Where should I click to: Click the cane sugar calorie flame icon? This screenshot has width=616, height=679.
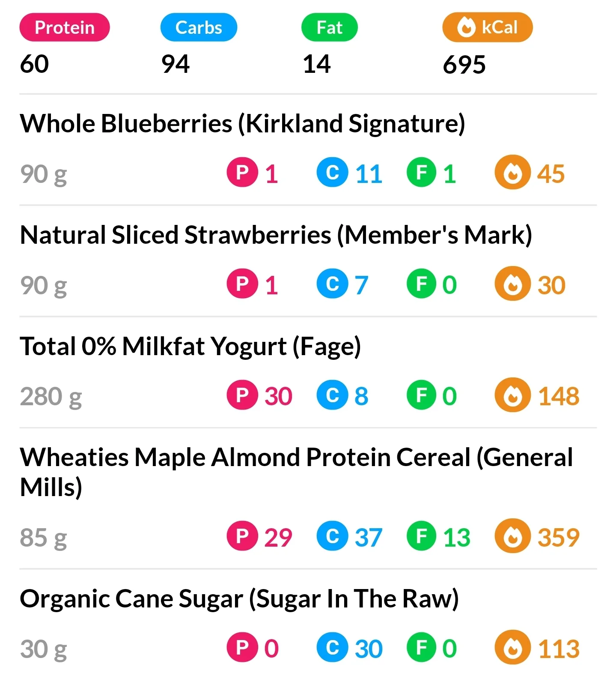(x=512, y=648)
